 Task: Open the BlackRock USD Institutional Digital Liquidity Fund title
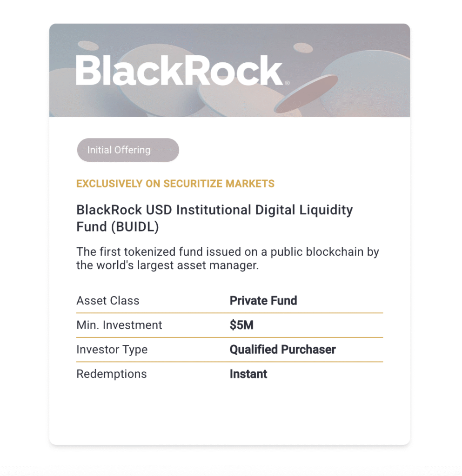[x=214, y=217]
